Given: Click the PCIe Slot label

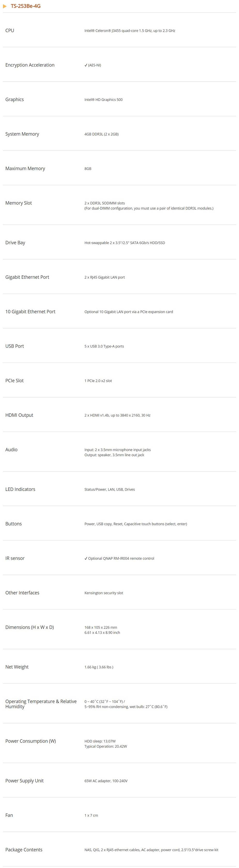Looking at the screenshot, I should point(14,381).
